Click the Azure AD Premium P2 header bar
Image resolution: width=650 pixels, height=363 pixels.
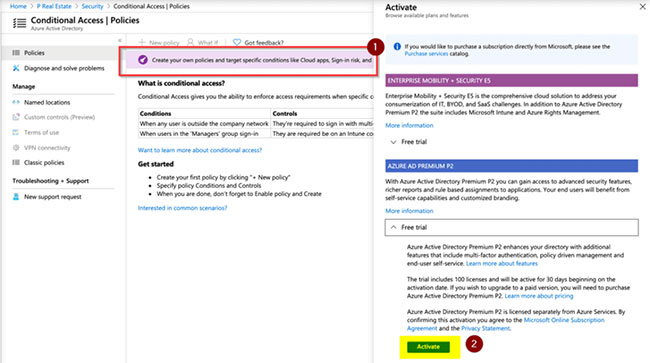tap(511, 166)
